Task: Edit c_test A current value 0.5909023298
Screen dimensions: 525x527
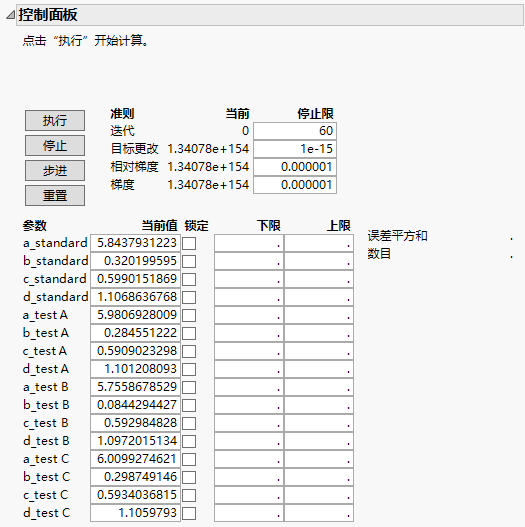Action: 135,351
